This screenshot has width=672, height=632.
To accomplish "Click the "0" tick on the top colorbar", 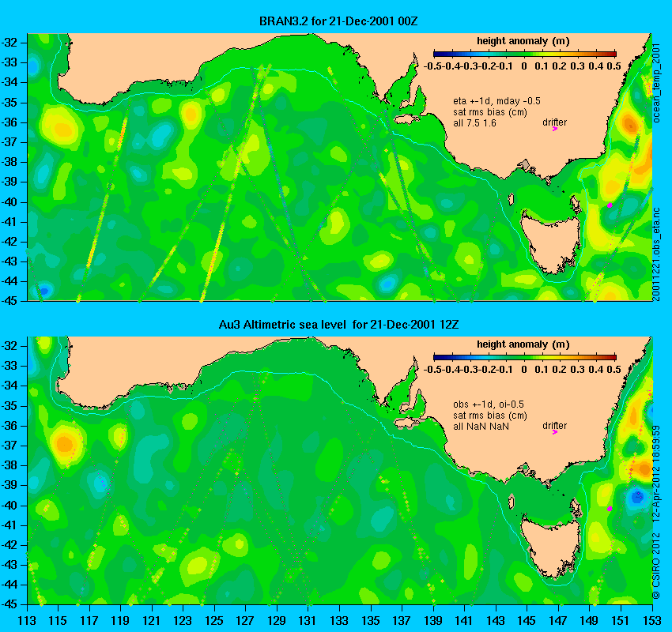I will point(524,66).
